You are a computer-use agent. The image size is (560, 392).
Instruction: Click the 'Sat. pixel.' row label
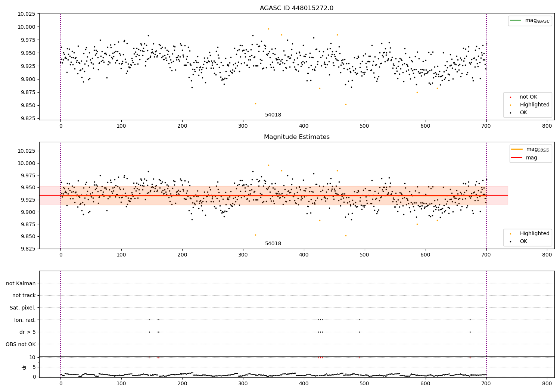coord(23,308)
